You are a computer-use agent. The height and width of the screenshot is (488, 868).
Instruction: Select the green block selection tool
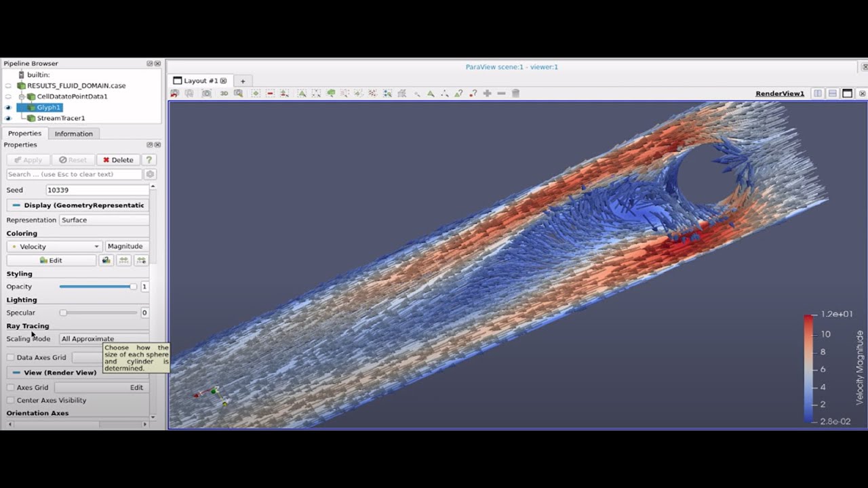[x=331, y=94]
